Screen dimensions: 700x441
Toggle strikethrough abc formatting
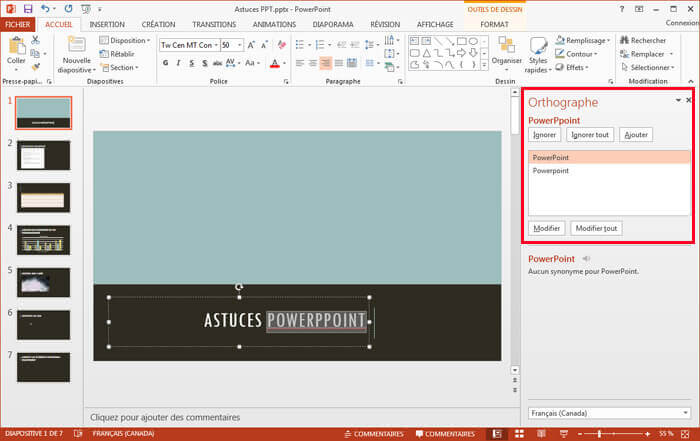point(217,63)
